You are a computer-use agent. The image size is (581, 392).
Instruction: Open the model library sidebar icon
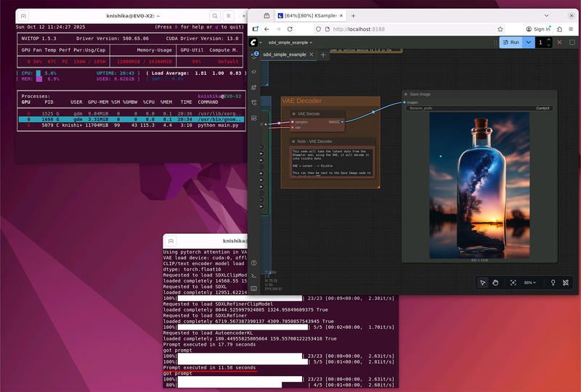pyautogui.click(x=253, y=102)
